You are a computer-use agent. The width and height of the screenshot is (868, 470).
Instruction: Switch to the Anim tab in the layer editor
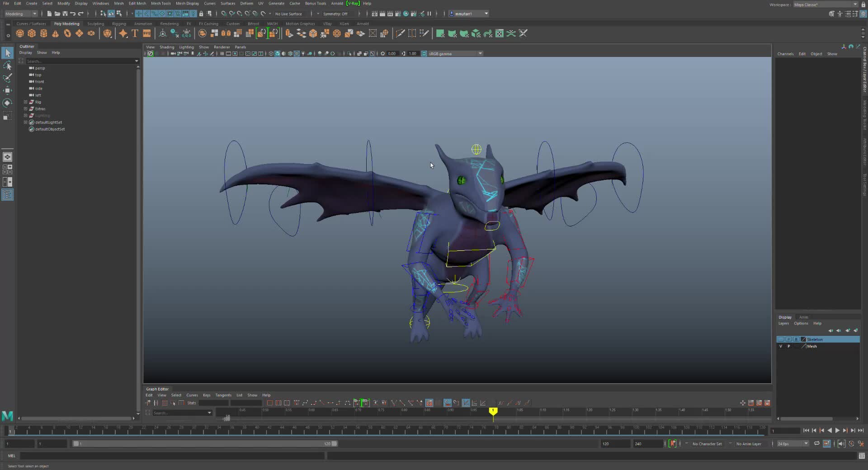tap(804, 317)
